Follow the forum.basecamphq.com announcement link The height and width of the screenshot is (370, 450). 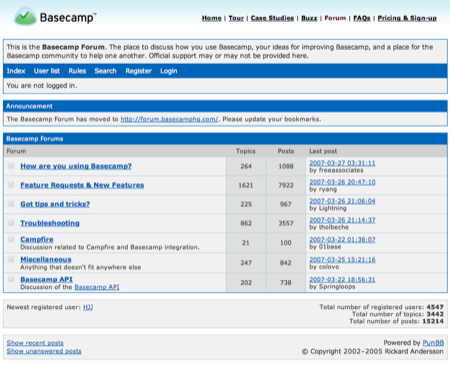tap(169, 119)
